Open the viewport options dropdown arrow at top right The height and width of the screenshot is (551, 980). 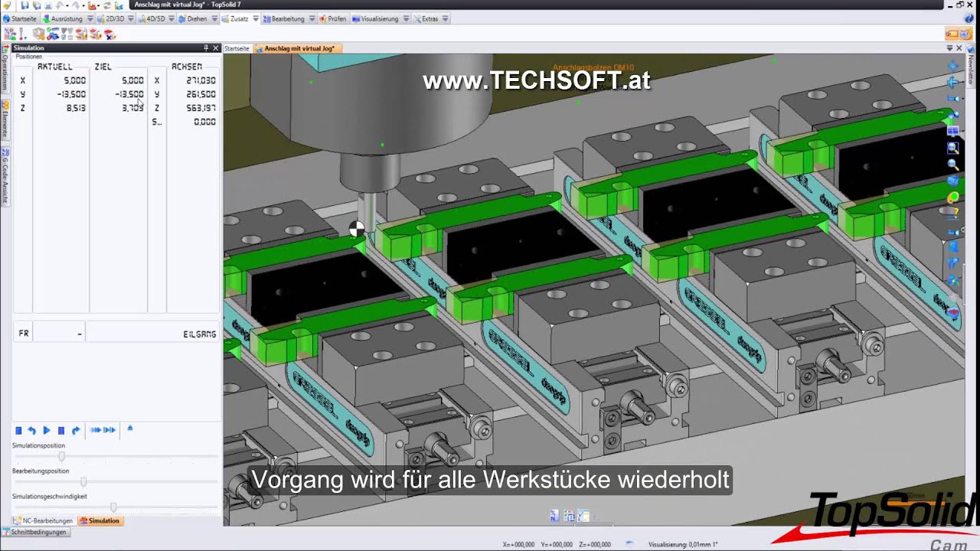pyautogui.click(x=949, y=48)
